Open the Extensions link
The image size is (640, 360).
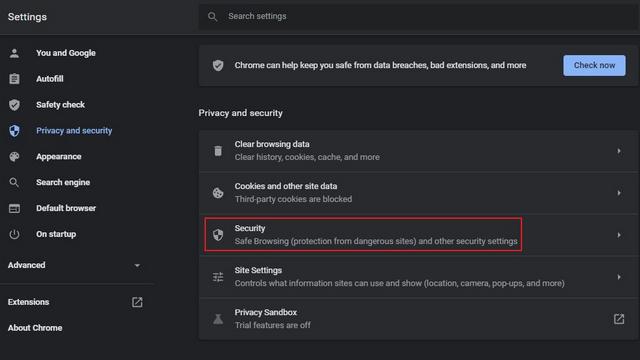tap(28, 302)
